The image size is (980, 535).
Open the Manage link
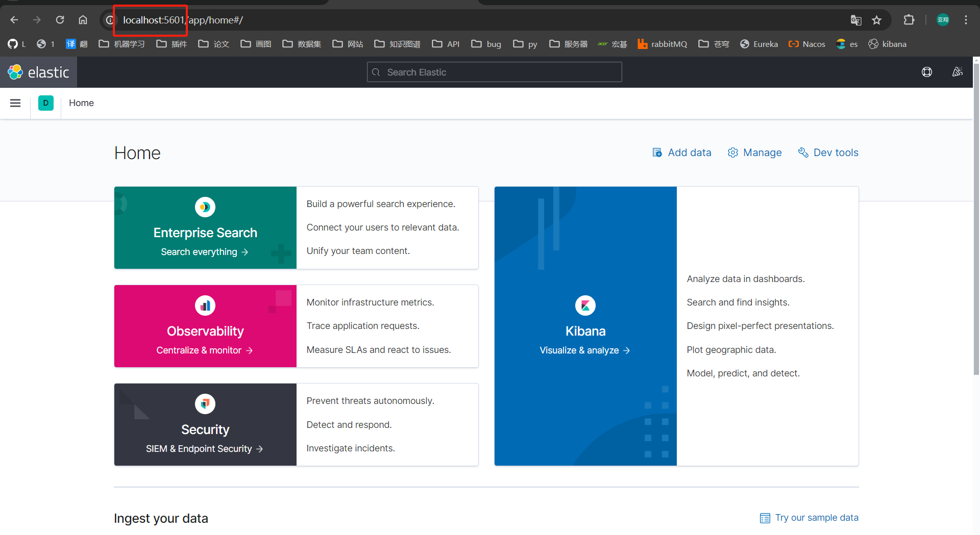click(754, 152)
